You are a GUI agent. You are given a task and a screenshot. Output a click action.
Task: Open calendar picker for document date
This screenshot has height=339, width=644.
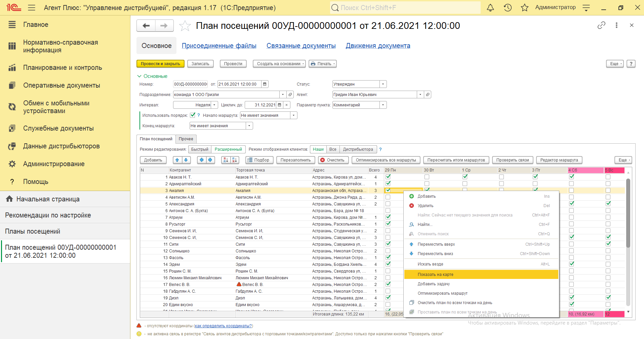265,84
